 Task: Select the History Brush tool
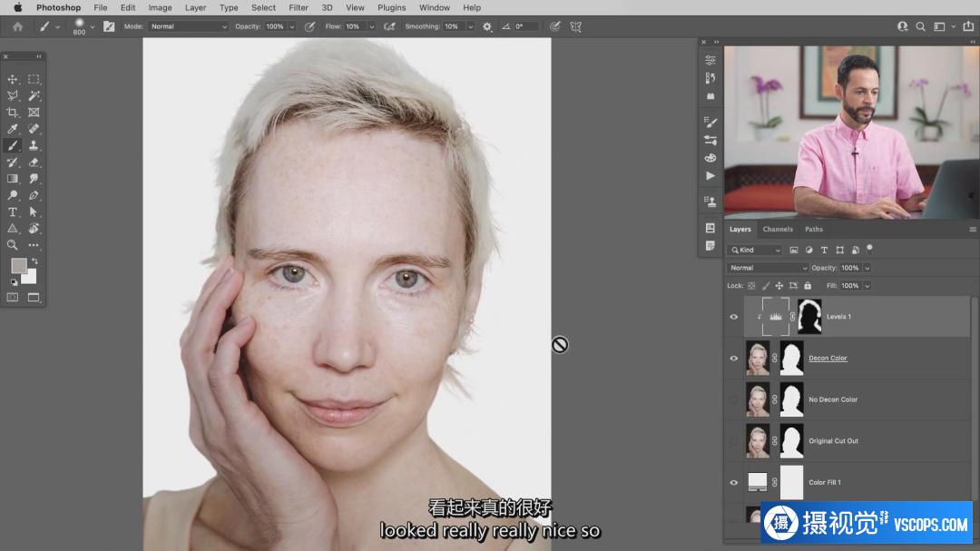pos(13,162)
